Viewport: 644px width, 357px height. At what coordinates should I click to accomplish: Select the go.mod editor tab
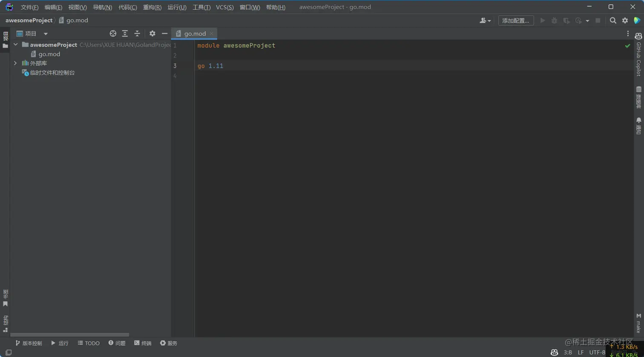click(194, 34)
